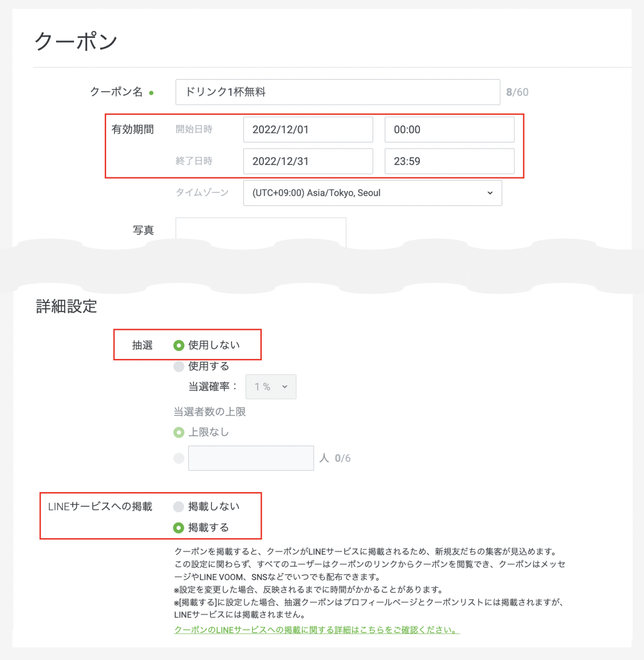Image resolution: width=644 pixels, height=660 pixels.
Task: Enable 掲載する for LINE service listing
Action: click(179, 528)
